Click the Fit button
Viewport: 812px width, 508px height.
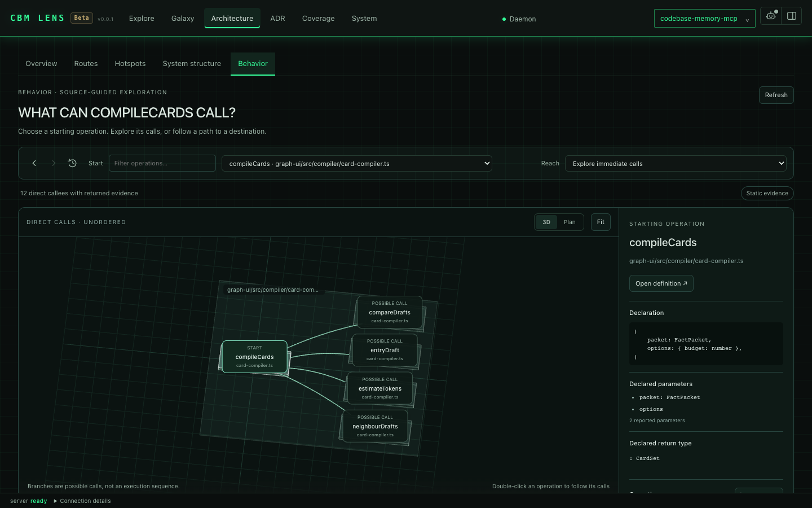[x=601, y=222]
